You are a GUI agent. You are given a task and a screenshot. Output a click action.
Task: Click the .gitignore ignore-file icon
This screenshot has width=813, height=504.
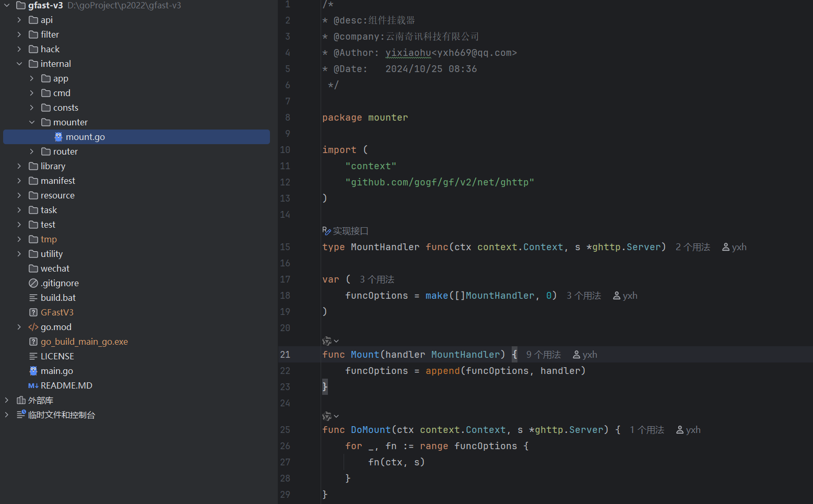(x=33, y=283)
